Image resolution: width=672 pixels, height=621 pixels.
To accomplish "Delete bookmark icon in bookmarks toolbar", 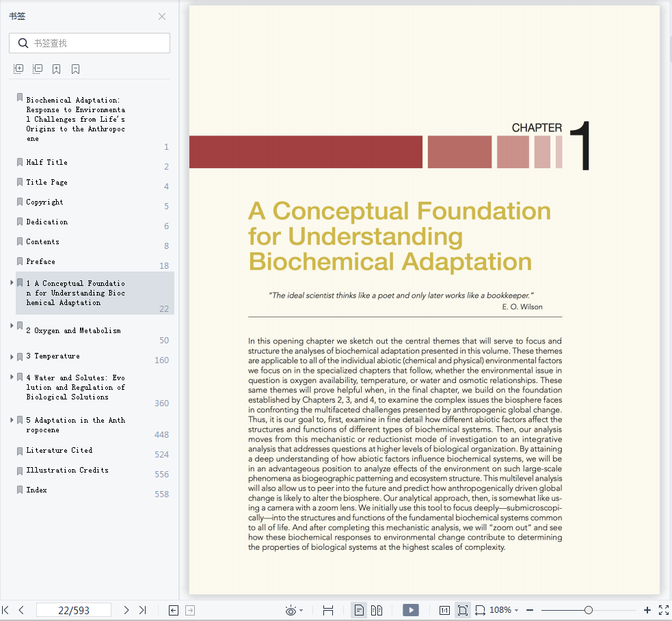I will [75, 69].
